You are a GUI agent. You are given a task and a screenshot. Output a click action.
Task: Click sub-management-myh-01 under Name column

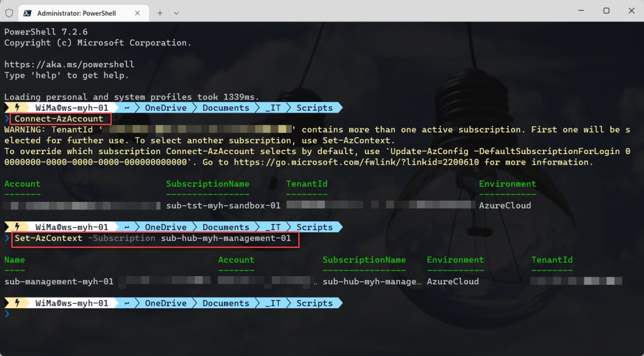(x=58, y=282)
